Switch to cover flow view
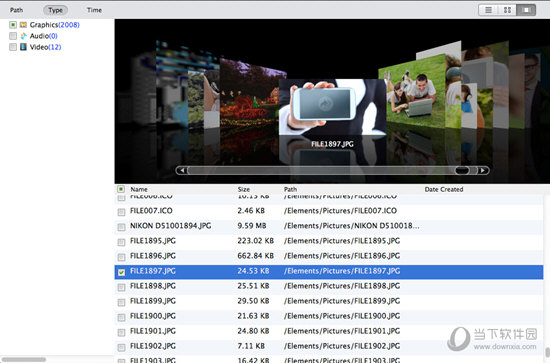550x363 pixels. (x=526, y=10)
